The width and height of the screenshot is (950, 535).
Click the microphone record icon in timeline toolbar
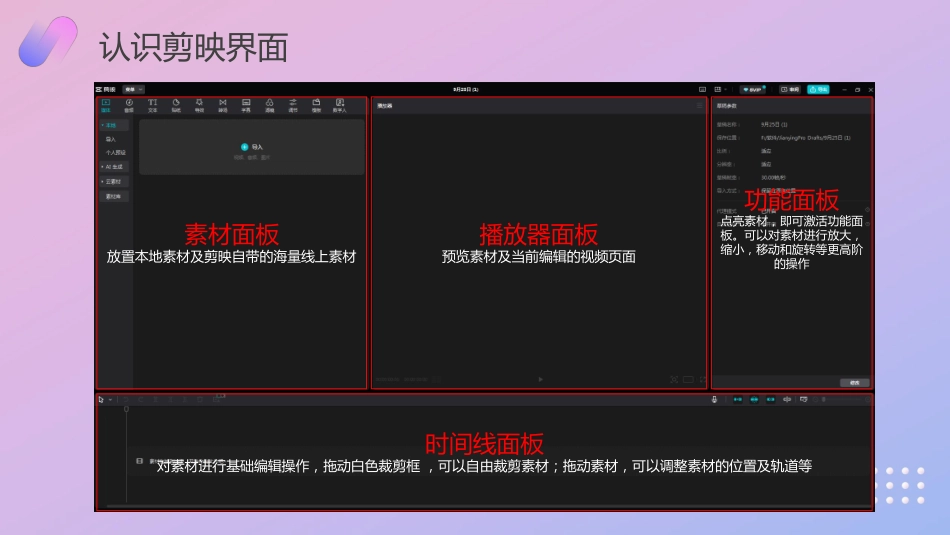click(x=714, y=399)
